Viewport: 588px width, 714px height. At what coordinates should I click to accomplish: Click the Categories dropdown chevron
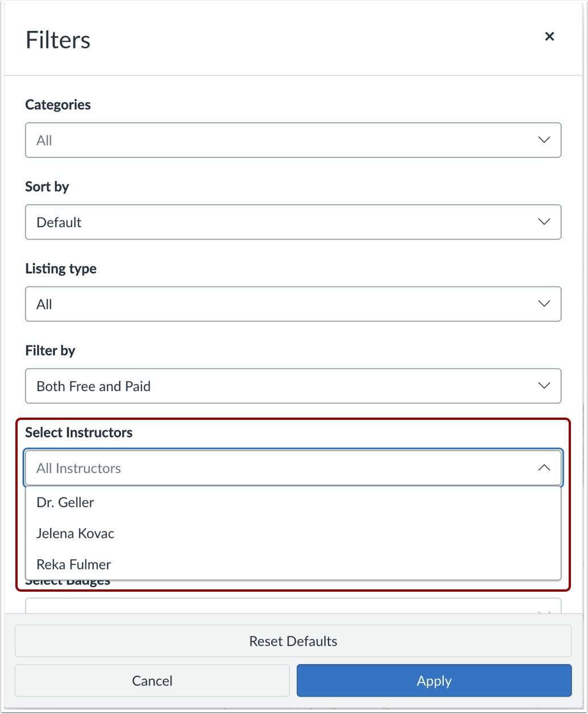(544, 140)
